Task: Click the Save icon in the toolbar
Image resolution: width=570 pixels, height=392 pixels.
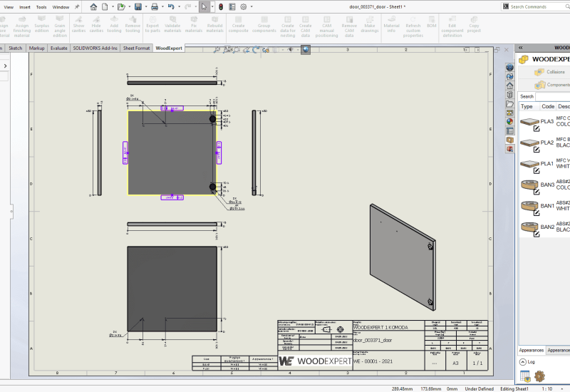Action: point(138,6)
